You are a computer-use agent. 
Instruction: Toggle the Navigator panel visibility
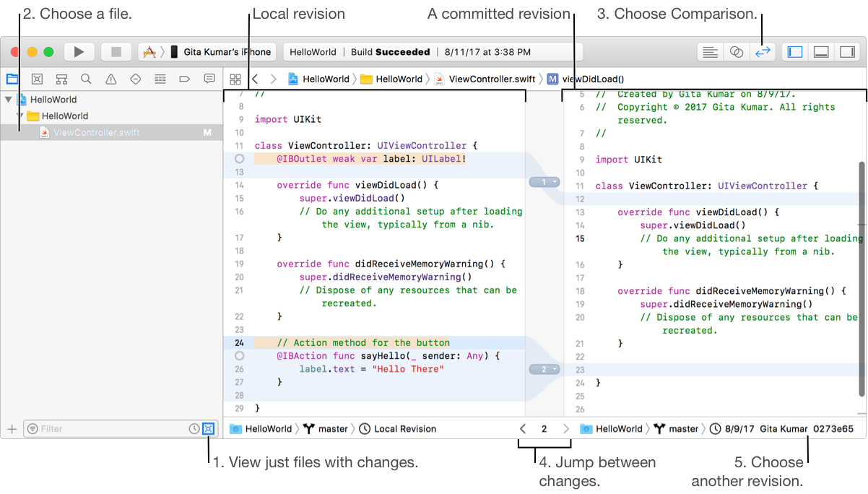click(x=795, y=52)
